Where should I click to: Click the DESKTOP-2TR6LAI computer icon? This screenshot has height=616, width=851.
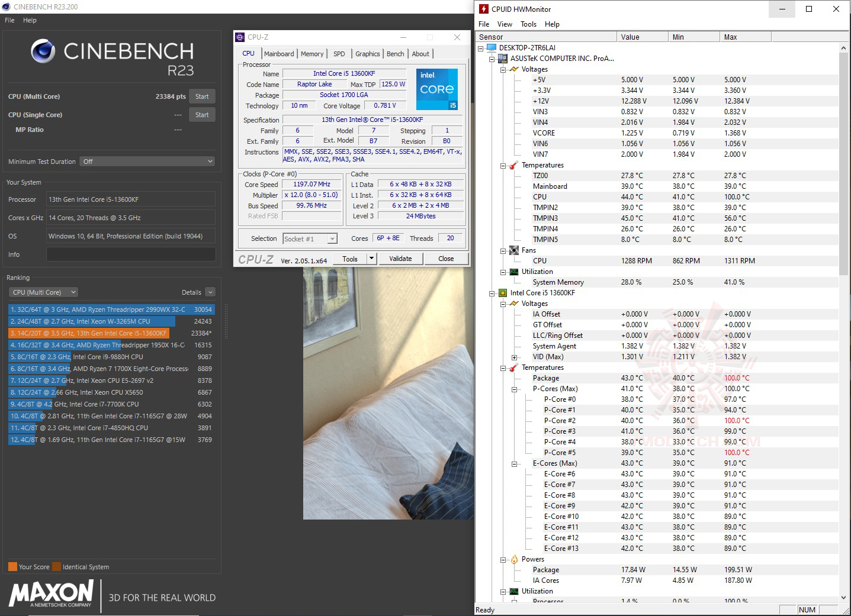492,47
